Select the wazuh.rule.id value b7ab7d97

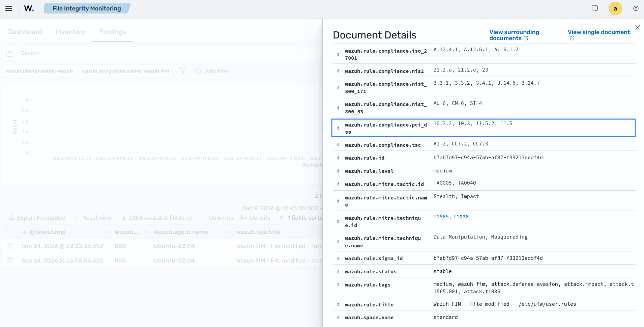488,158
